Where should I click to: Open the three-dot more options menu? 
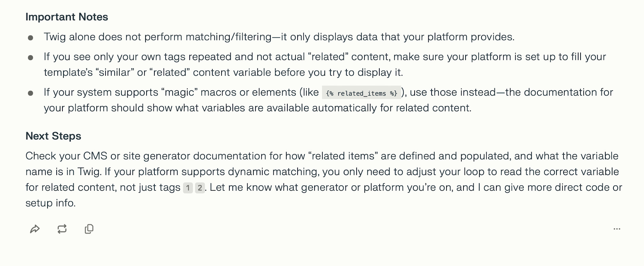pos(617,229)
